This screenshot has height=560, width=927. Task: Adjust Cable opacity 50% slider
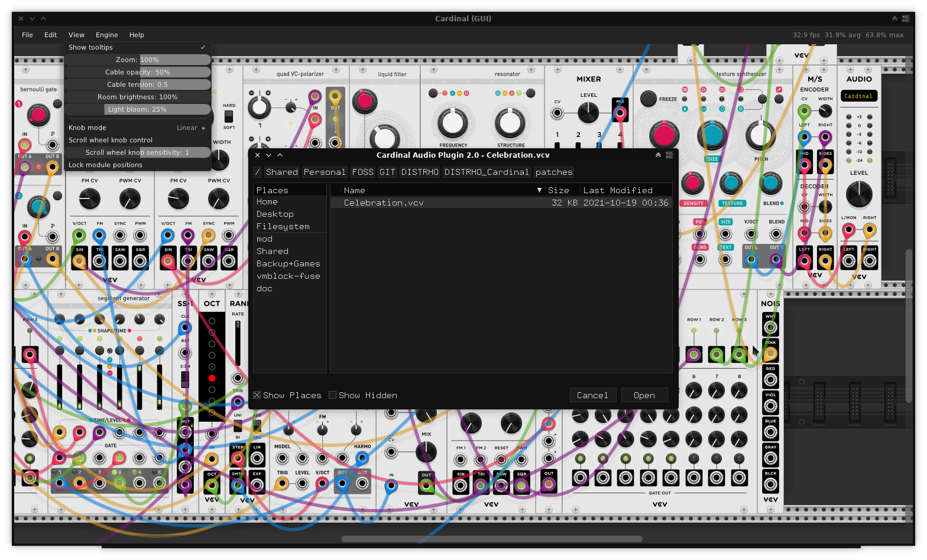pos(137,72)
